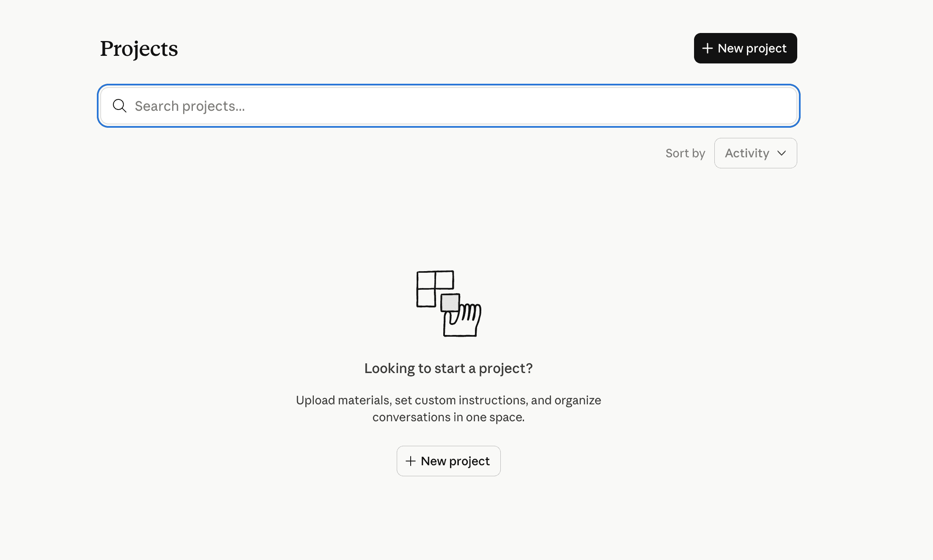The width and height of the screenshot is (933, 560).
Task: Click the Looking to start a project heading
Action: [448, 368]
